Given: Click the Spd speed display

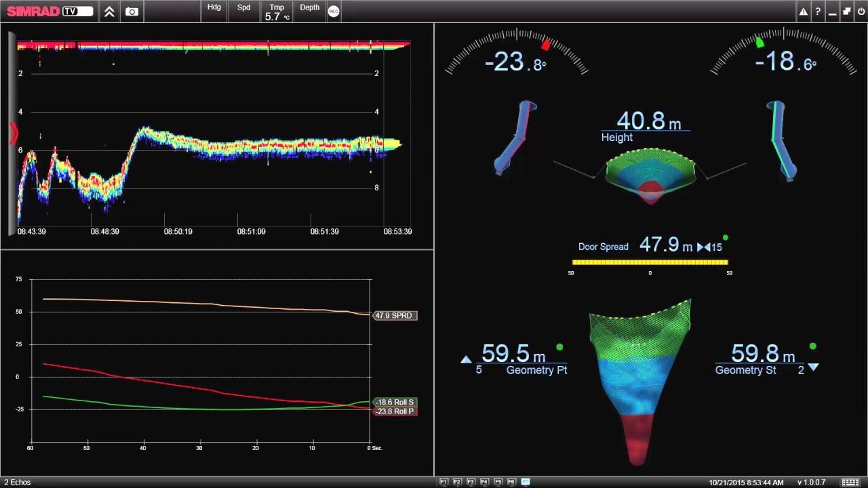Looking at the screenshot, I should (x=243, y=11).
